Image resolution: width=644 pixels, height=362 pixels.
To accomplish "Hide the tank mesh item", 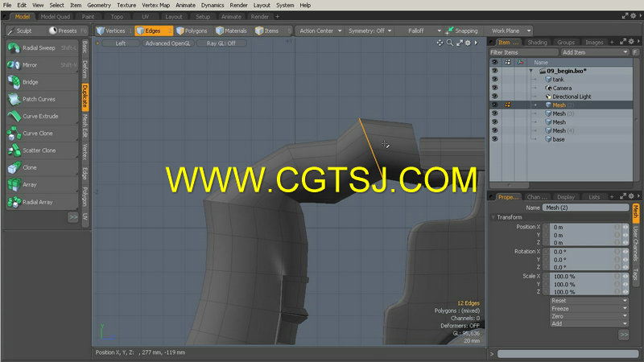I will (494, 79).
